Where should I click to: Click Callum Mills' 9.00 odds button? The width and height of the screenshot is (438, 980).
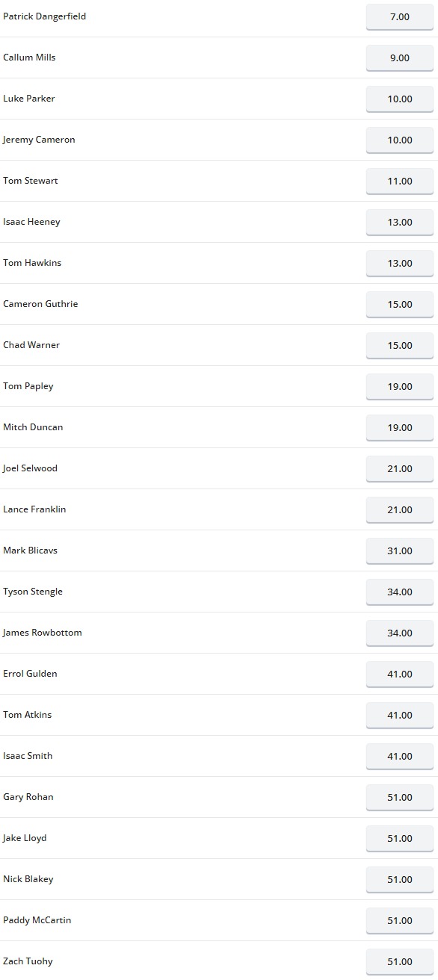tap(400, 58)
